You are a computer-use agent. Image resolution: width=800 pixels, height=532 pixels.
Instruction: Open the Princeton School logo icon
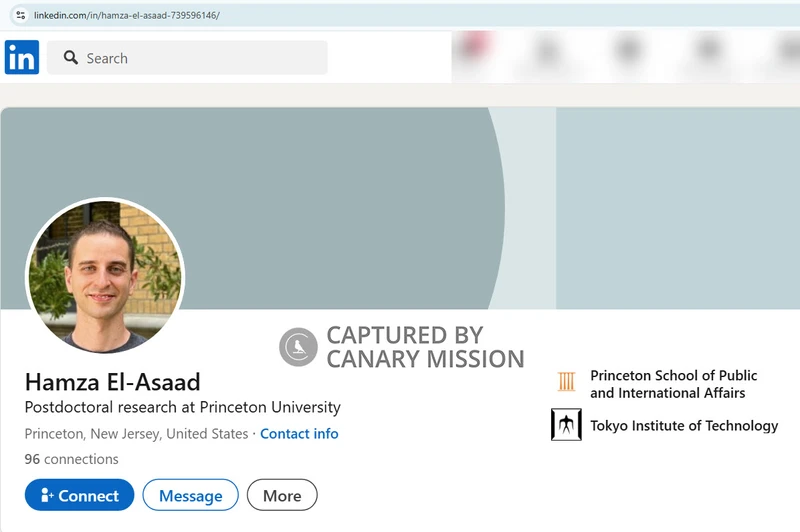(x=566, y=381)
